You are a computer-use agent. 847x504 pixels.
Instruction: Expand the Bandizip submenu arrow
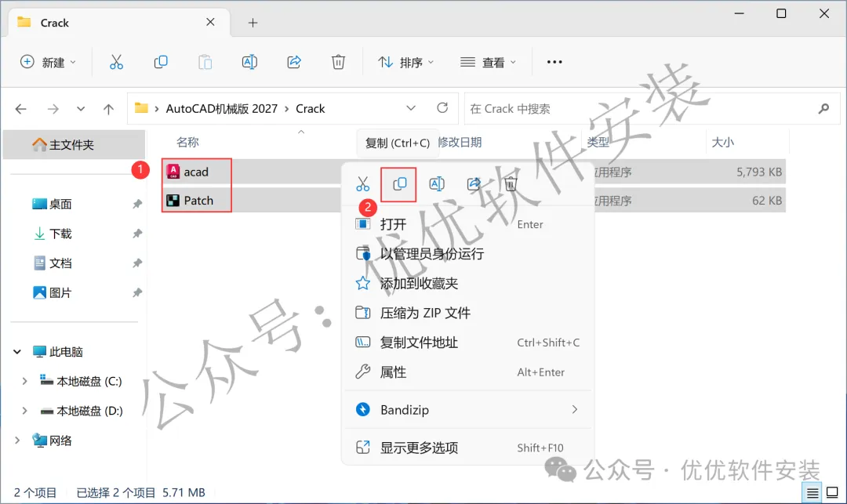coord(575,410)
